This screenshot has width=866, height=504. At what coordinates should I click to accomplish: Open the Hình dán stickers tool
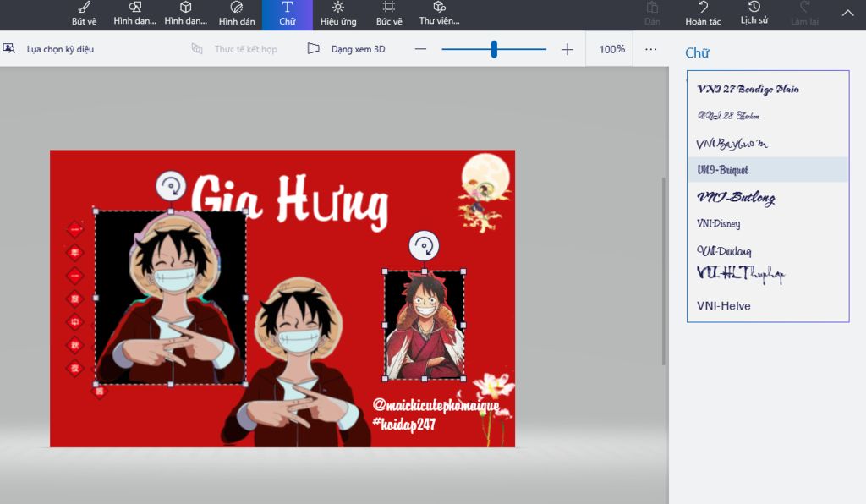[237, 14]
